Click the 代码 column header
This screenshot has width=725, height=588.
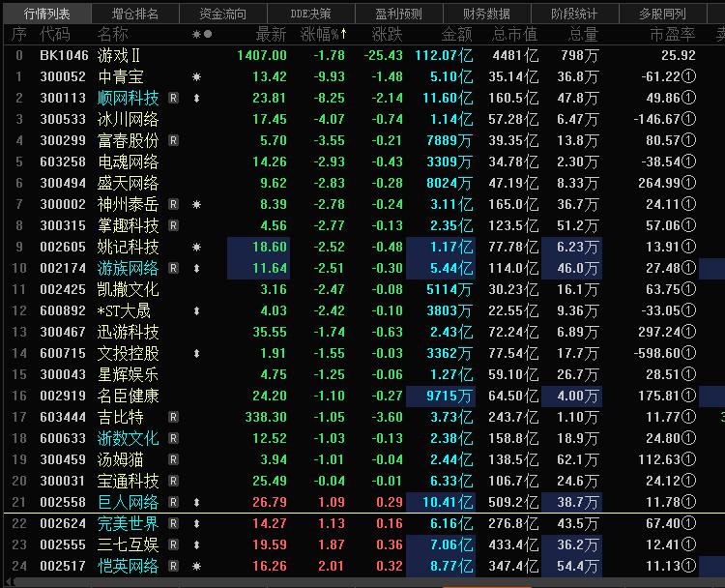click(x=54, y=34)
